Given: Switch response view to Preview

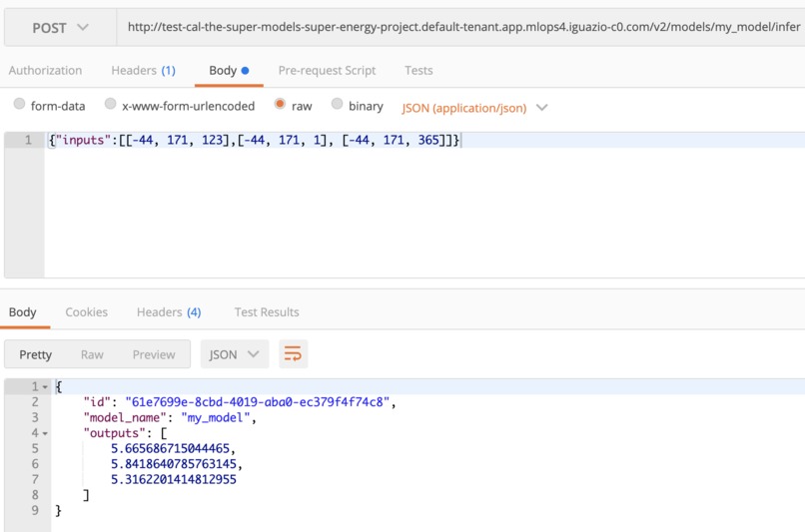Looking at the screenshot, I should click(154, 354).
